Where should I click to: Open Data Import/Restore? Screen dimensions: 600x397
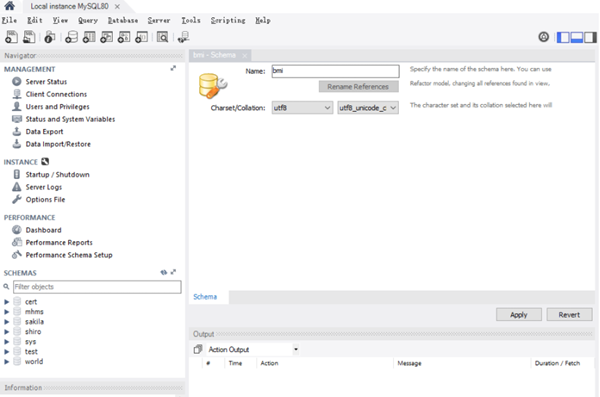tap(58, 144)
